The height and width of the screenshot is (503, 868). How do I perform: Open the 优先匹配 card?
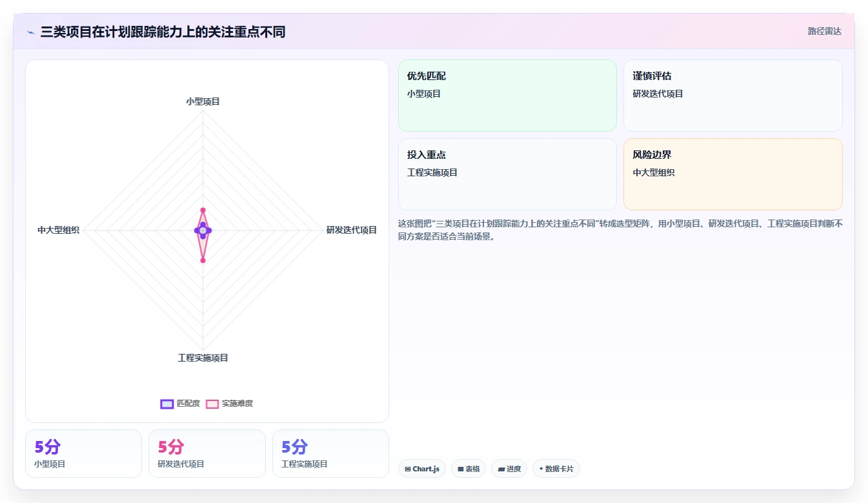(x=507, y=96)
